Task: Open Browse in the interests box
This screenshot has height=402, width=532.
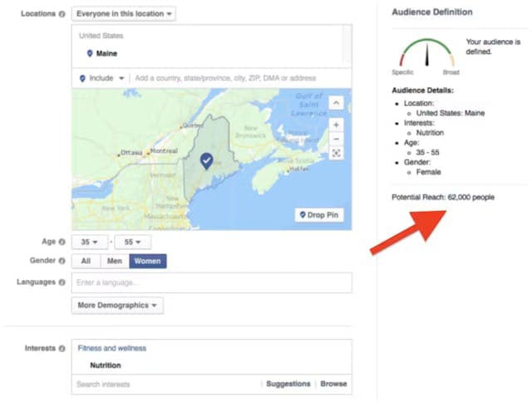Action: click(x=333, y=384)
